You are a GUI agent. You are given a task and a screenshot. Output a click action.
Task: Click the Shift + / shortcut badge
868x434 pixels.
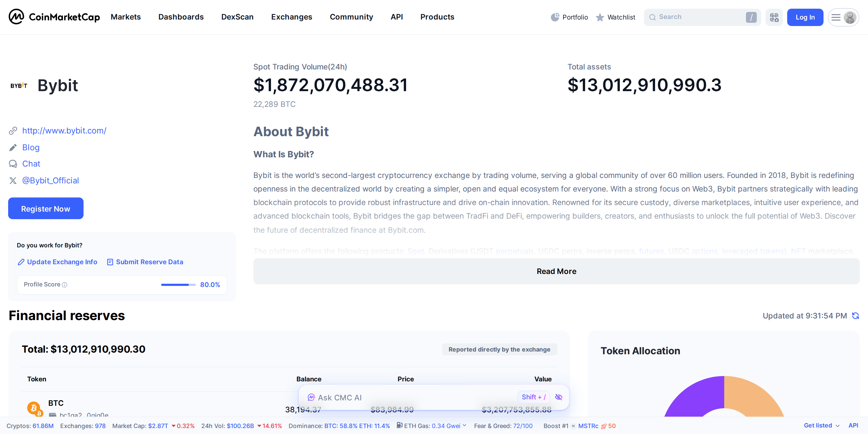(x=533, y=397)
